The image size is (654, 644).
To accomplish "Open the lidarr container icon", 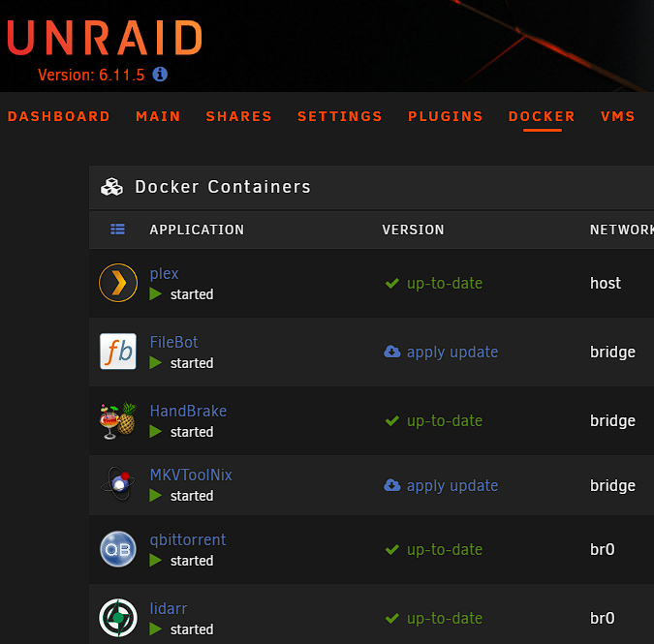I will point(118,618).
